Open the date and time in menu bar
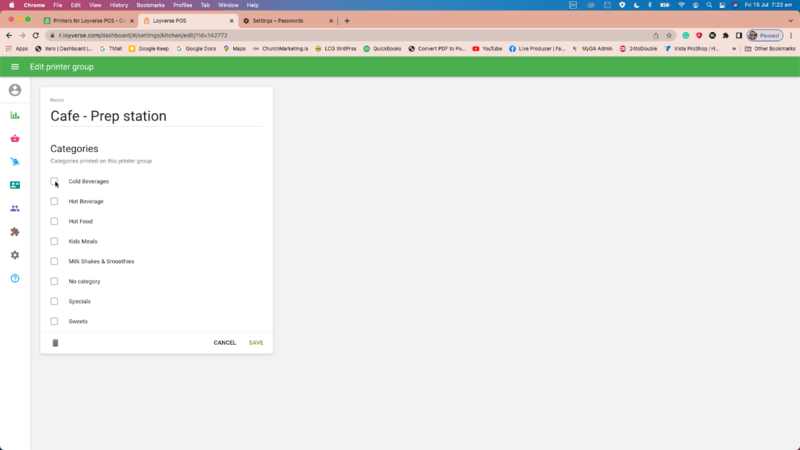This screenshot has width=800, height=450. (x=768, y=5)
